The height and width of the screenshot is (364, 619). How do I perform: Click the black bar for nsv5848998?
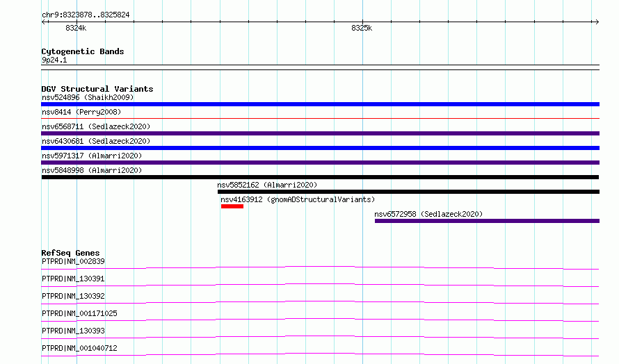coord(320,177)
